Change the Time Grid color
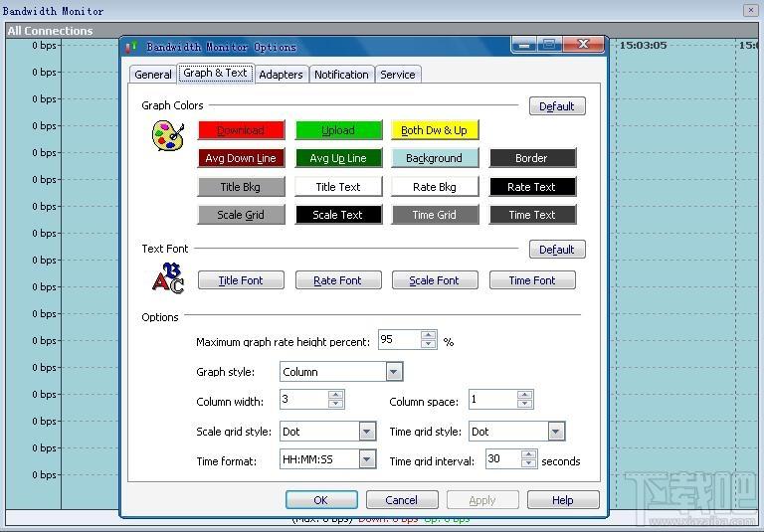The width and height of the screenshot is (764, 532). click(x=434, y=215)
